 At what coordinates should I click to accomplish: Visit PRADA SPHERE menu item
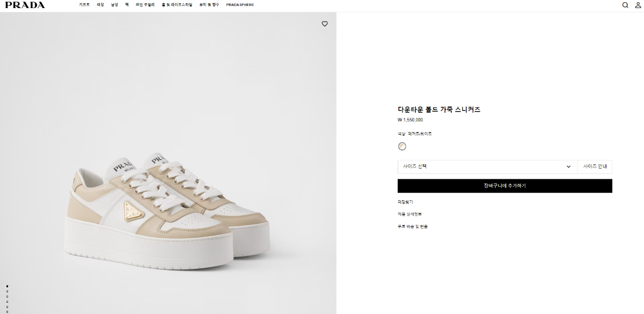click(240, 5)
